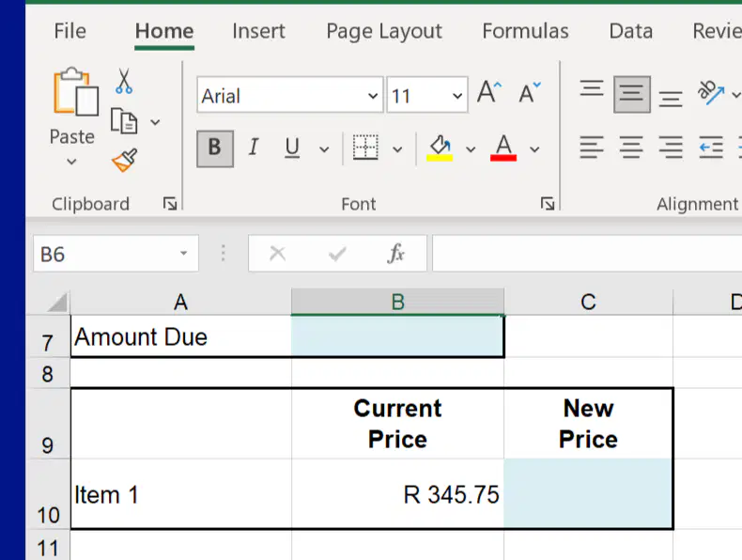
Task: Click the Insert Function fx icon
Action: click(x=395, y=254)
